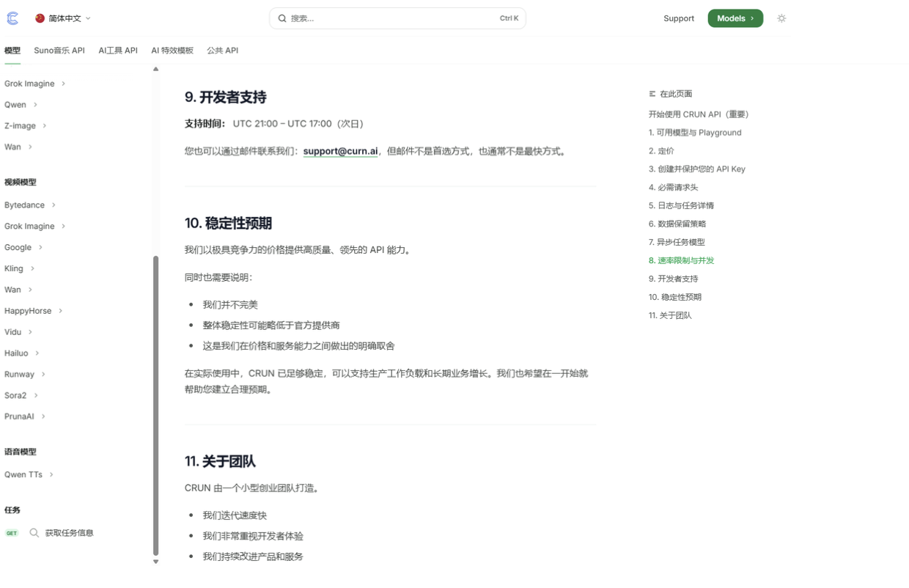
Task: Focus the 搜索 search field
Action: (x=397, y=18)
